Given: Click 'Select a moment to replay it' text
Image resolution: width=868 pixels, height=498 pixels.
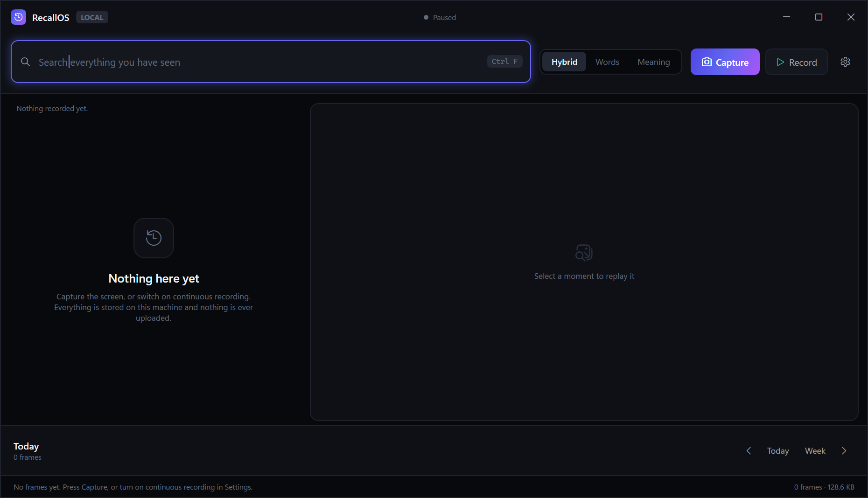Looking at the screenshot, I should coord(584,276).
